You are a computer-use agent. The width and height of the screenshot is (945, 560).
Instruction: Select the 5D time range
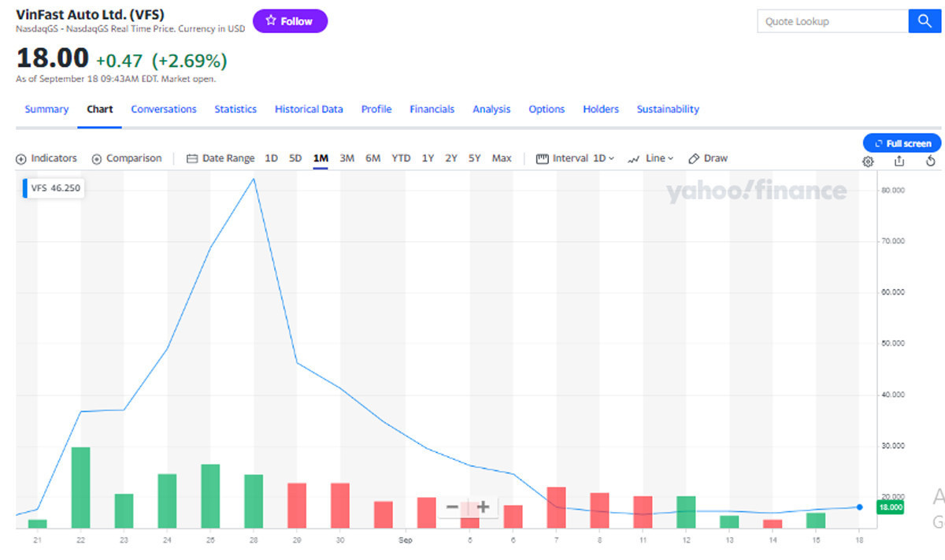pyautogui.click(x=295, y=158)
